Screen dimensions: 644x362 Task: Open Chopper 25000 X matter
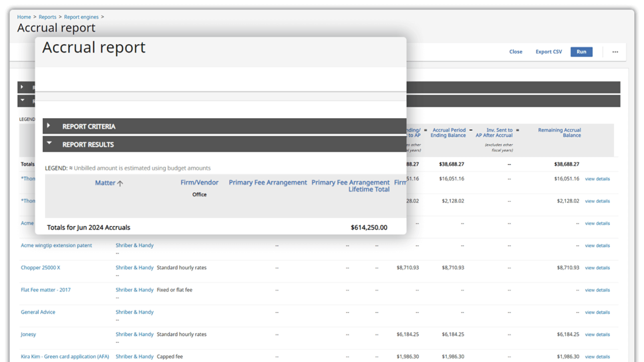pos(40,267)
